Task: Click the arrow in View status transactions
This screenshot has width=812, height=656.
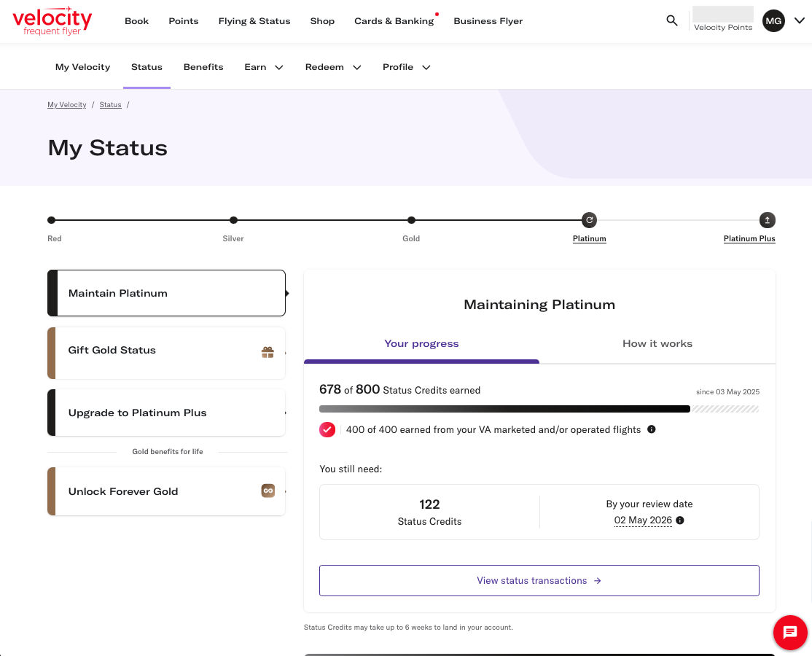Action: (x=597, y=581)
